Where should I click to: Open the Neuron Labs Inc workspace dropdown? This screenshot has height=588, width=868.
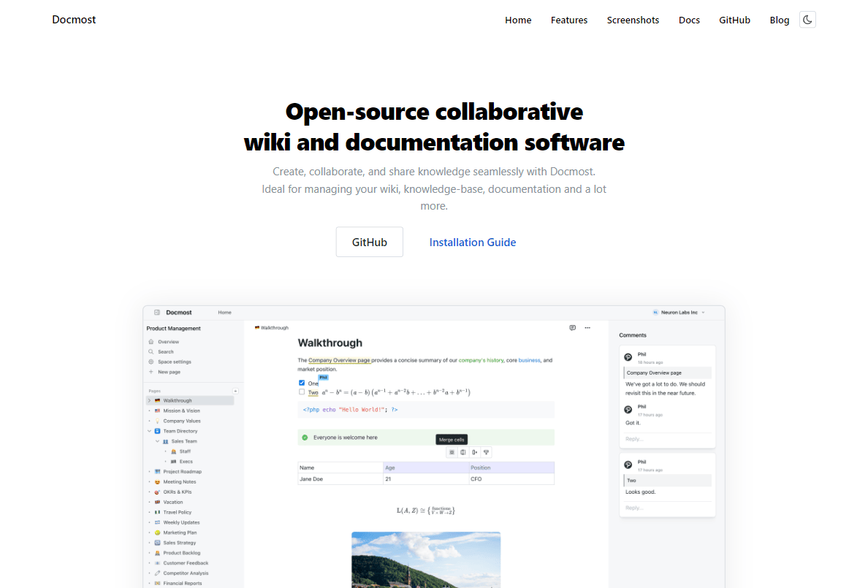pyautogui.click(x=679, y=313)
